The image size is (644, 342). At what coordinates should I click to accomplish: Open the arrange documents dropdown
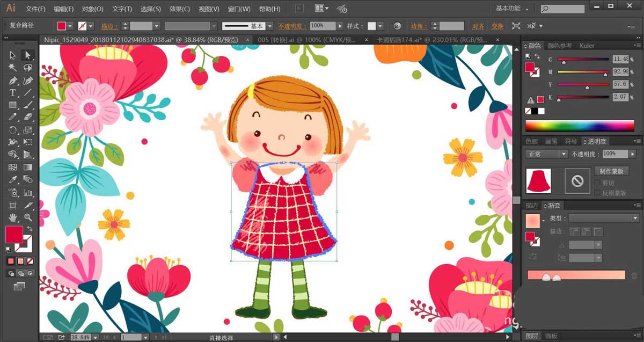tap(321, 9)
